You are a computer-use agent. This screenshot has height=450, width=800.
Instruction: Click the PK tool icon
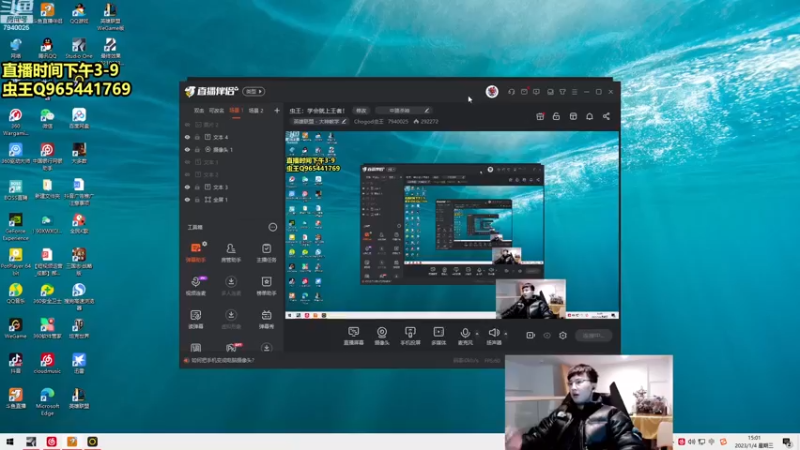pos(231,348)
